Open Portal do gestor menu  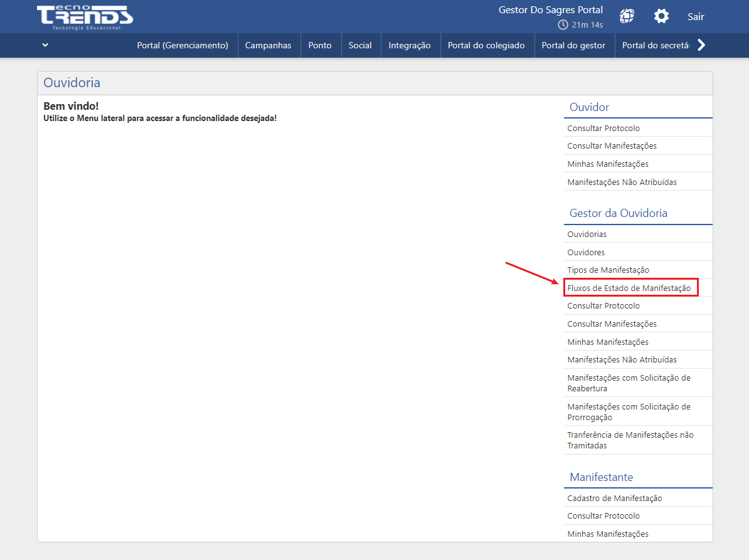pos(573,45)
